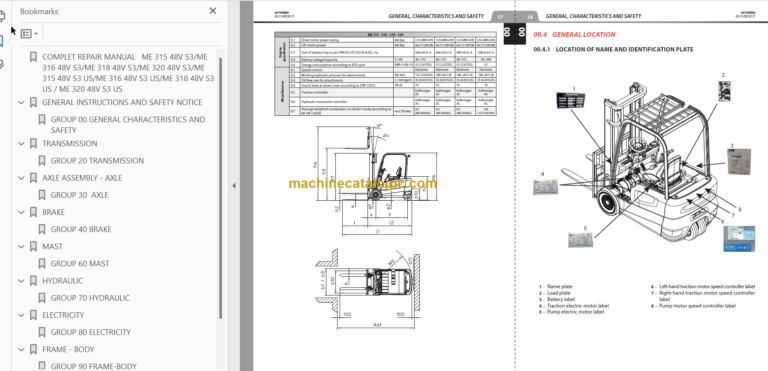Screen dimensions: 768x371
Task: Click page number 18 tab in header
Action: point(529,16)
